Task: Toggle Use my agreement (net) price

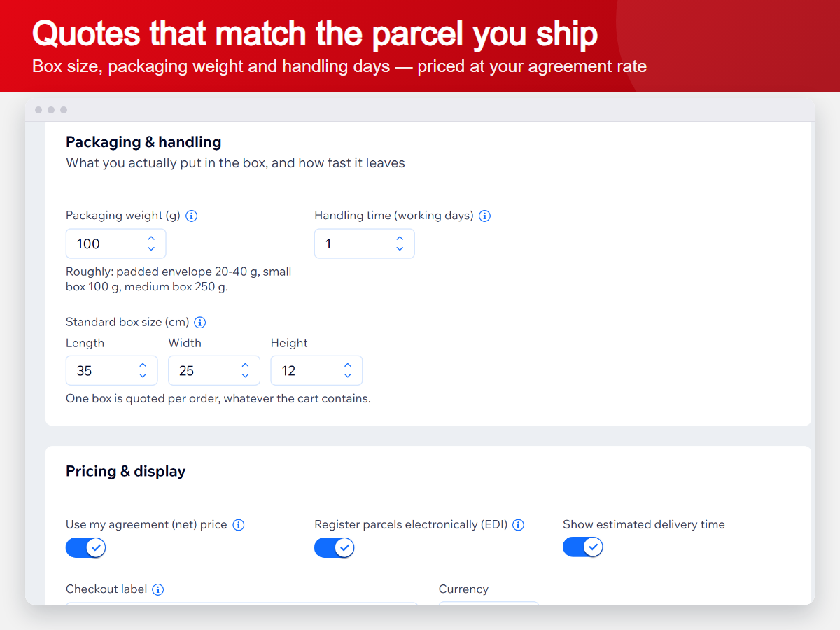Action: pyautogui.click(x=86, y=547)
